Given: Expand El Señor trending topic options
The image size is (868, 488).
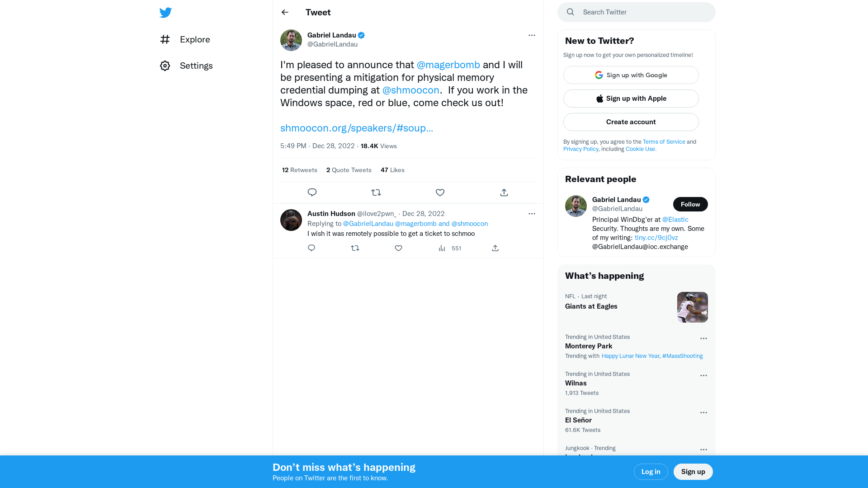Looking at the screenshot, I should point(703,413).
